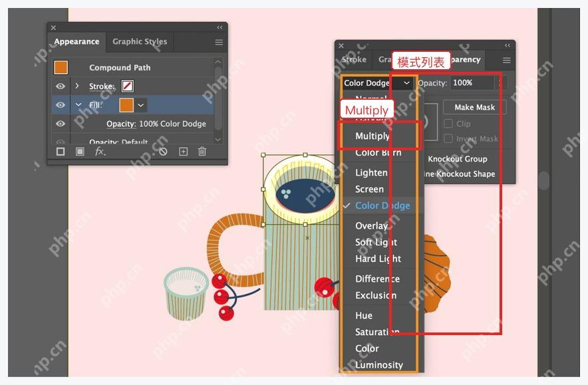
Task: Click Duplicate Selected Item icon in Appearance panel
Action: coord(184,152)
